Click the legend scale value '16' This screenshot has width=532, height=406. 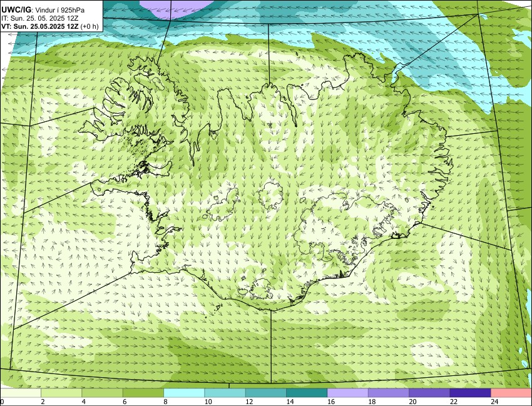331,402
